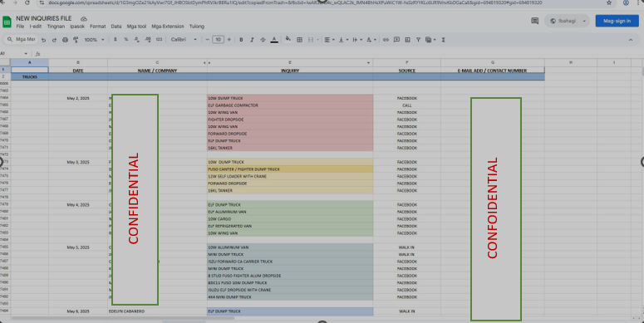Toggle bold formatting

241,40
